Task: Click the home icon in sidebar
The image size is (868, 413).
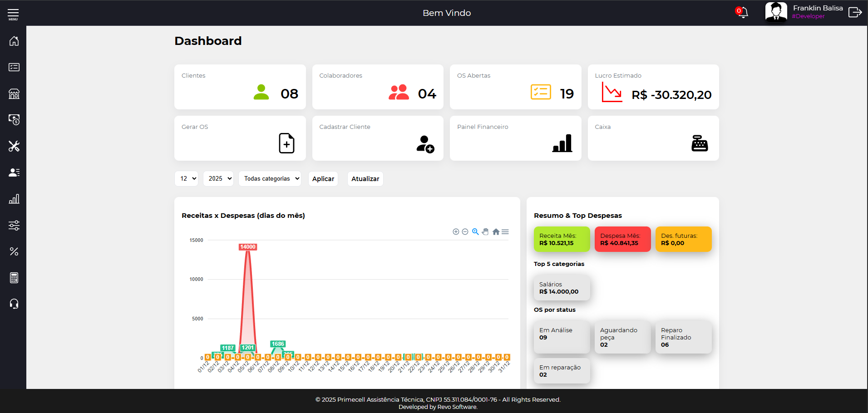Action: point(14,41)
